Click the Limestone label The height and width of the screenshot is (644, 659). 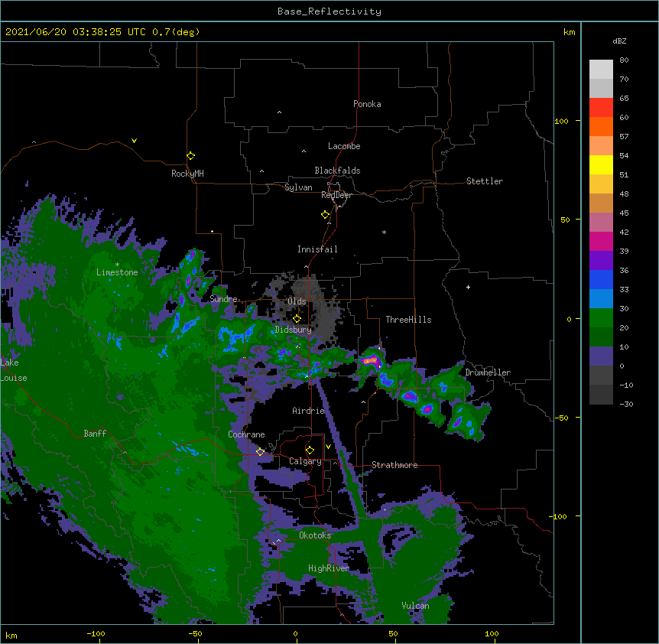[117, 272]
